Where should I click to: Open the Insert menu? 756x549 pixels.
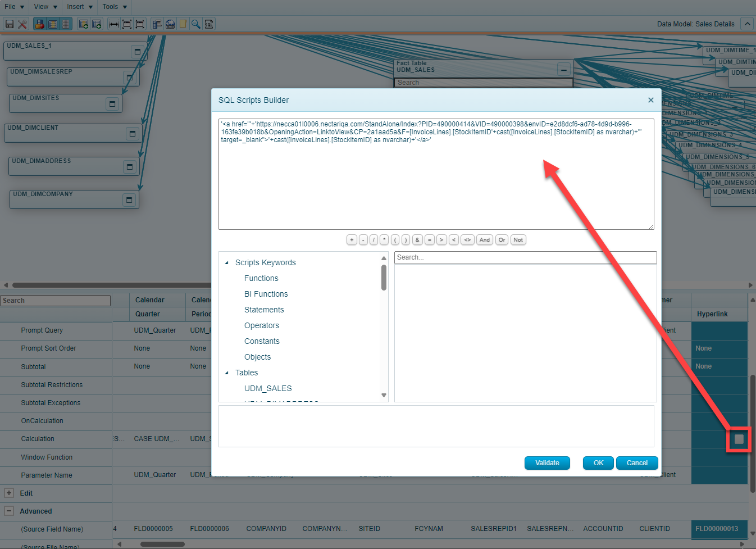coord(79,7)
